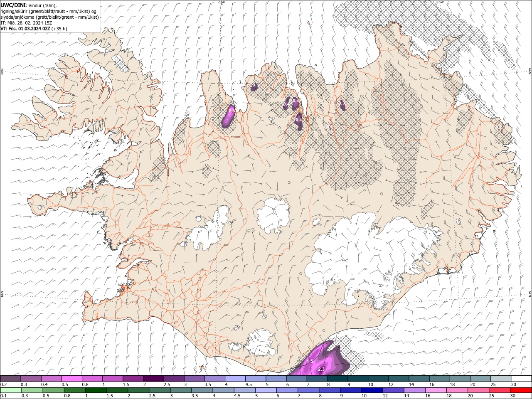Click the 'slydda/snjókoma' legend description line
This screenshot has width=532, height=399.
tap(49, 17)
